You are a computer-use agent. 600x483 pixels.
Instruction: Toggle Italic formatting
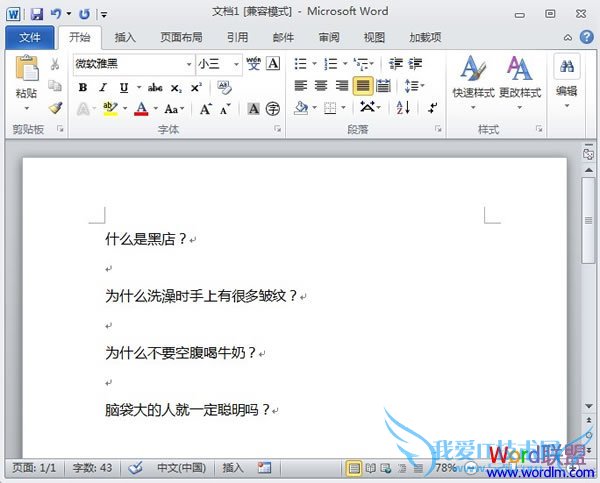pyautogui.click(x=103, y=88)
